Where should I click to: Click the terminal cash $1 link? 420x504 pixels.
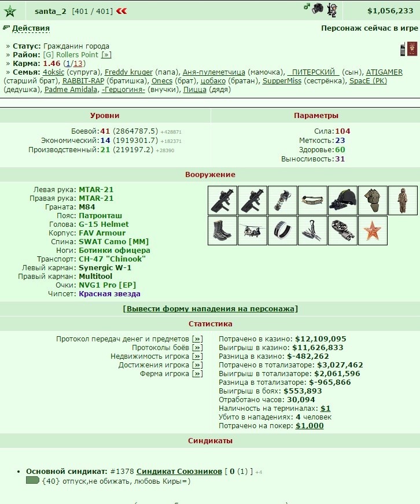325,409
